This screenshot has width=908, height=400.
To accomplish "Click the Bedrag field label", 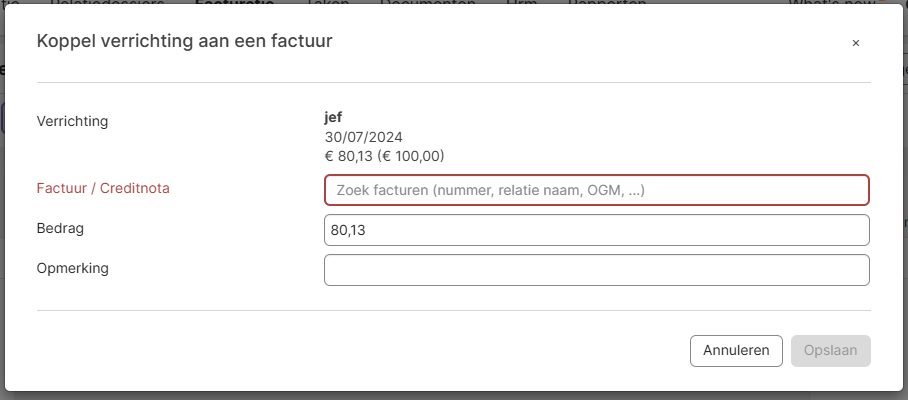I will [60, 228].
